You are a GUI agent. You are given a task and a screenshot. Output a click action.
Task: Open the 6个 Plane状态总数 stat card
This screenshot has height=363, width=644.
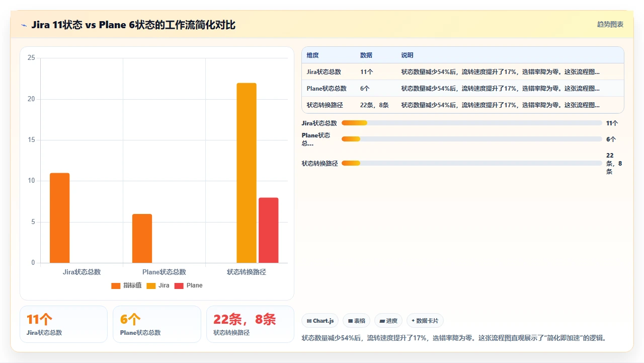click(157, 324)
